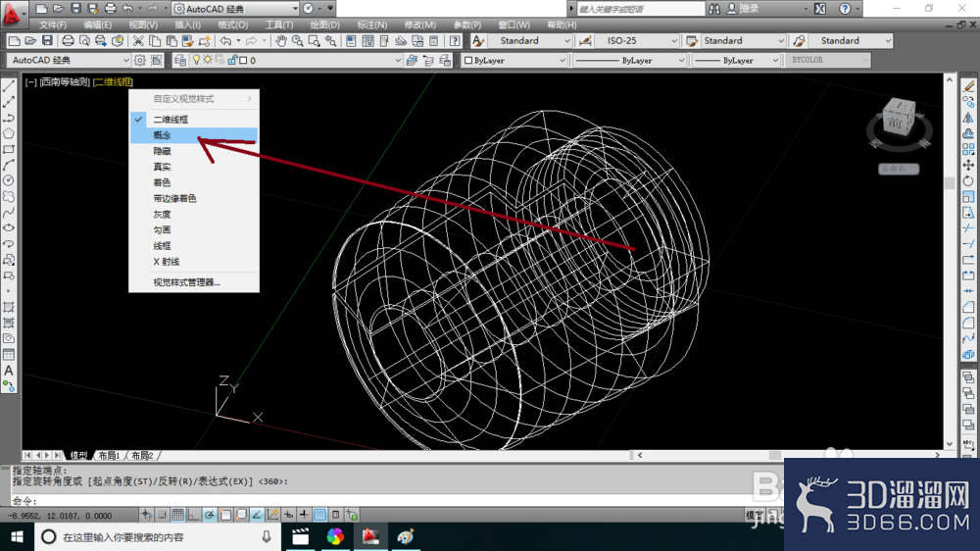Screen dimensions: 980x551
Task: Open the AutoCAD 经典 workspace dropdown
Action: (x=69, y=60)
